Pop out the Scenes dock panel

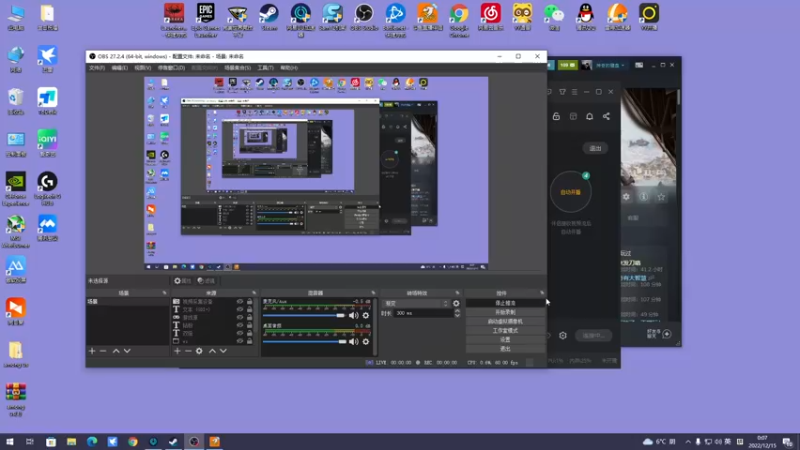tap(164, 293)
